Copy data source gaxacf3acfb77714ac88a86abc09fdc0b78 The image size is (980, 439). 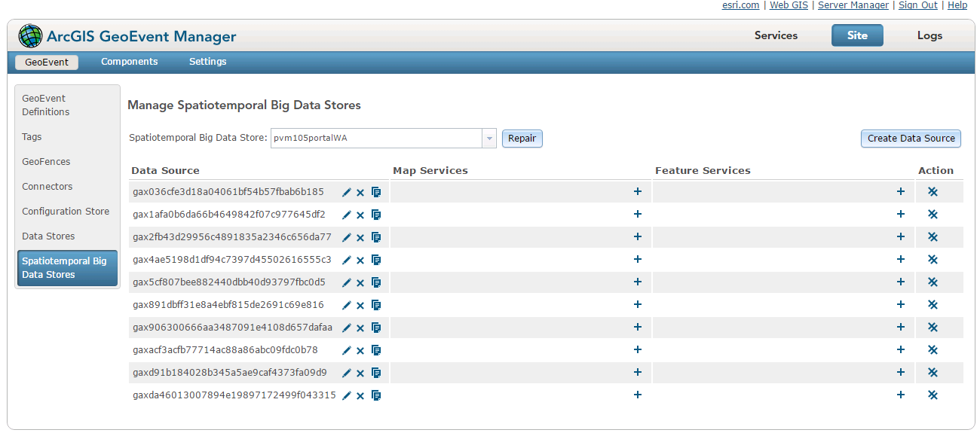pyautogui.click(x=376, y=350)
